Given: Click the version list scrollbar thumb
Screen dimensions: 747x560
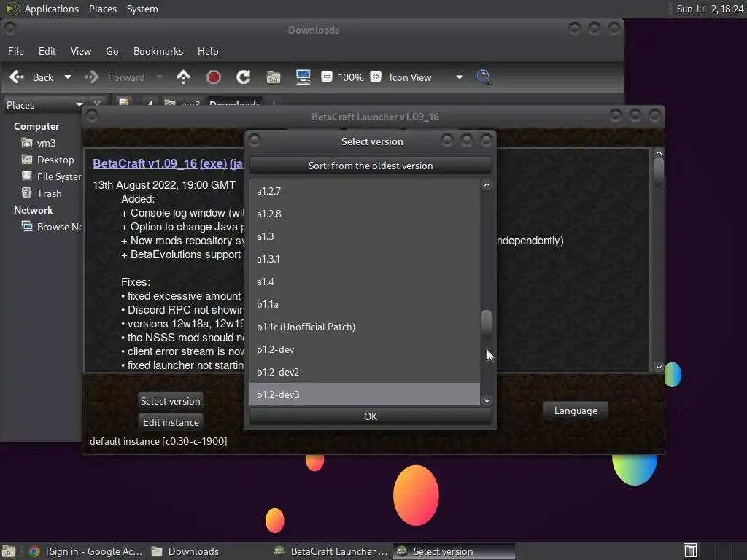Looking at the screenshot, I should click(x=487, y=324).
